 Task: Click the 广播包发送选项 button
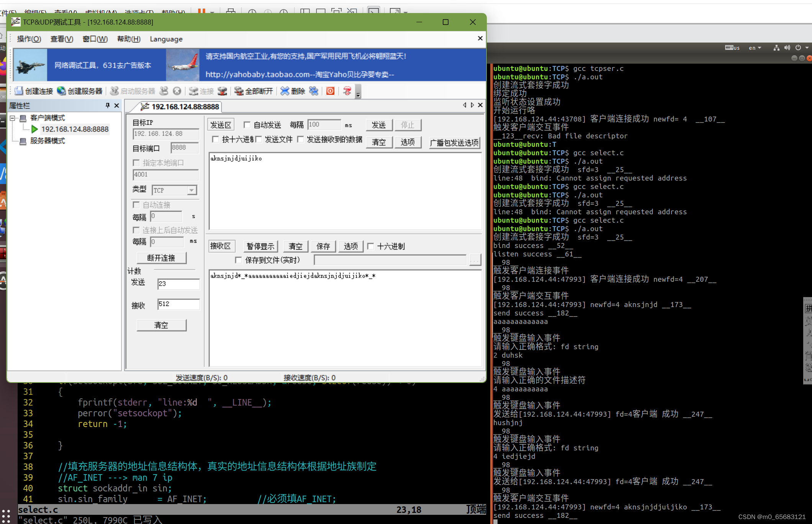tap(454, 142)
